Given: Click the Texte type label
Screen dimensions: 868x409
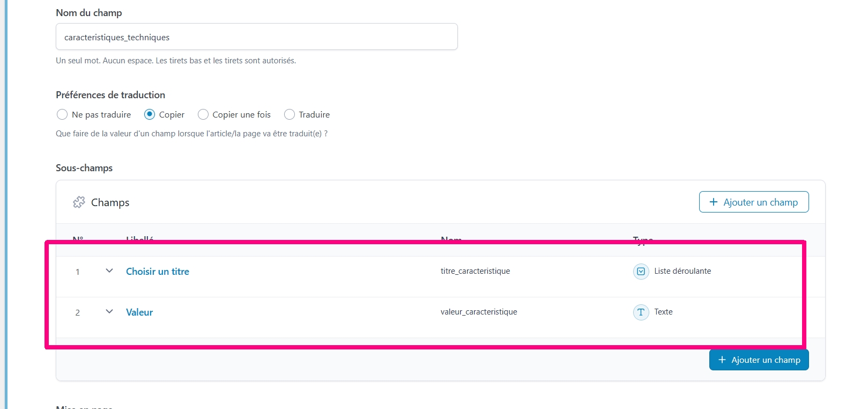Looking at the screenshot, I should (x=663, y=312).
